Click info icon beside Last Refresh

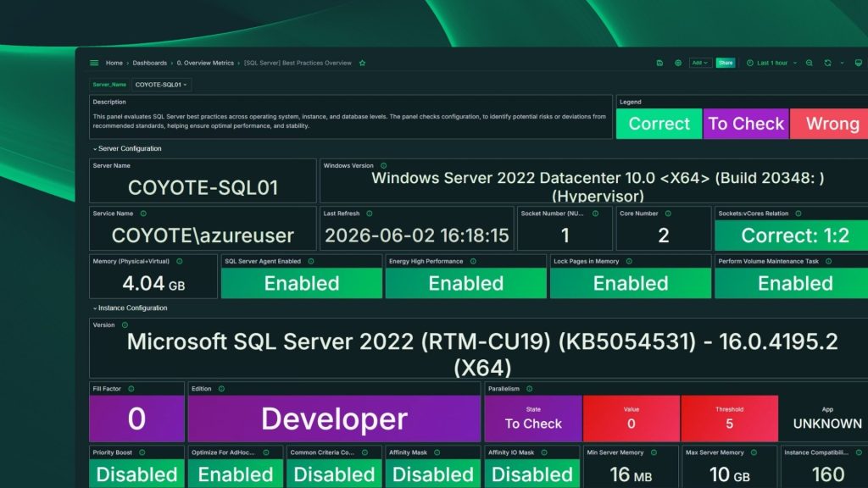point(370,213)
